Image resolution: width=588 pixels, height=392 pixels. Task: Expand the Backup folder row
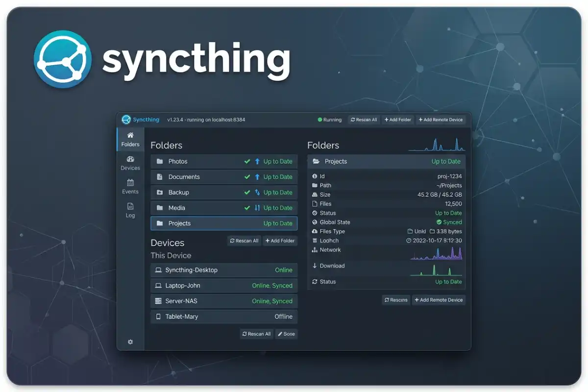(224, 193)
